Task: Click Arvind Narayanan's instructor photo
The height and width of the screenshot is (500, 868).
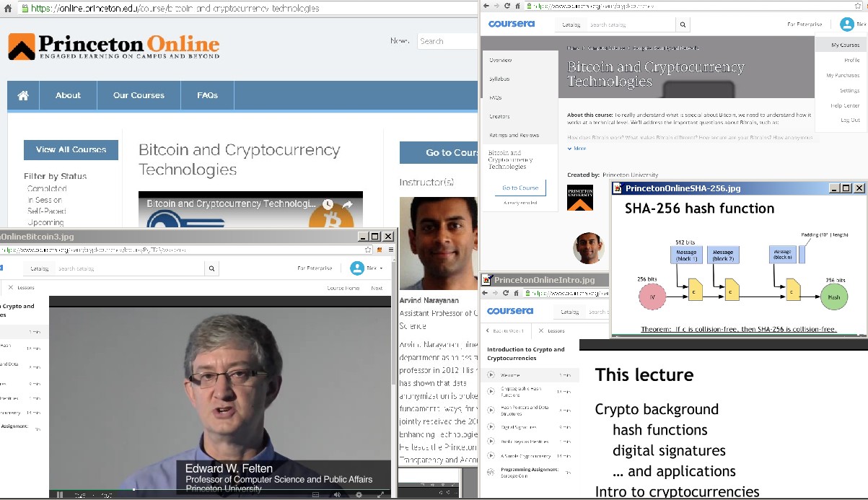Action: 439,243
